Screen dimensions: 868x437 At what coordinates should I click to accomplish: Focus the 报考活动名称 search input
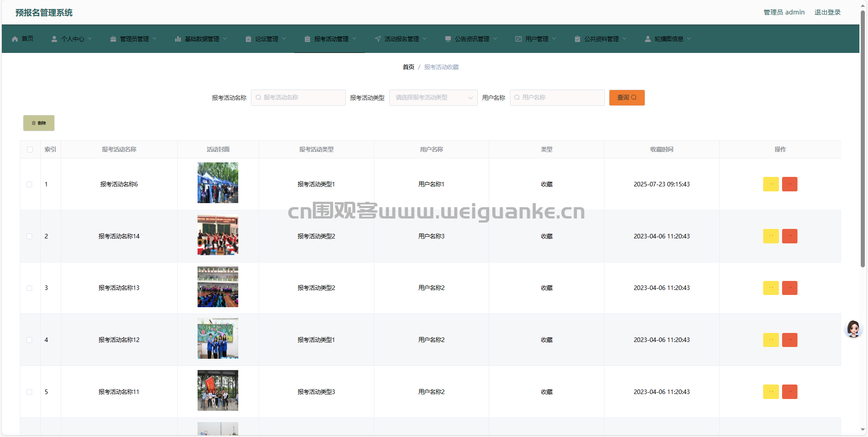(x=298, y=98)
